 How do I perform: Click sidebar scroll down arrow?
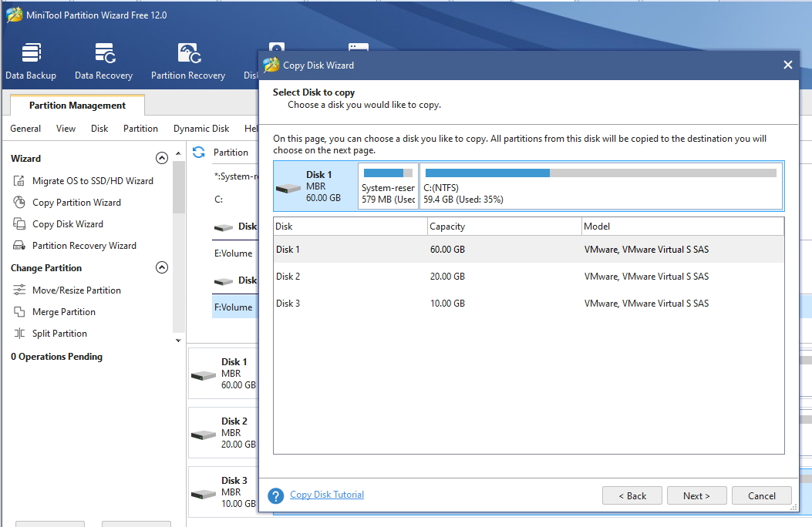(x=178, y=341)
